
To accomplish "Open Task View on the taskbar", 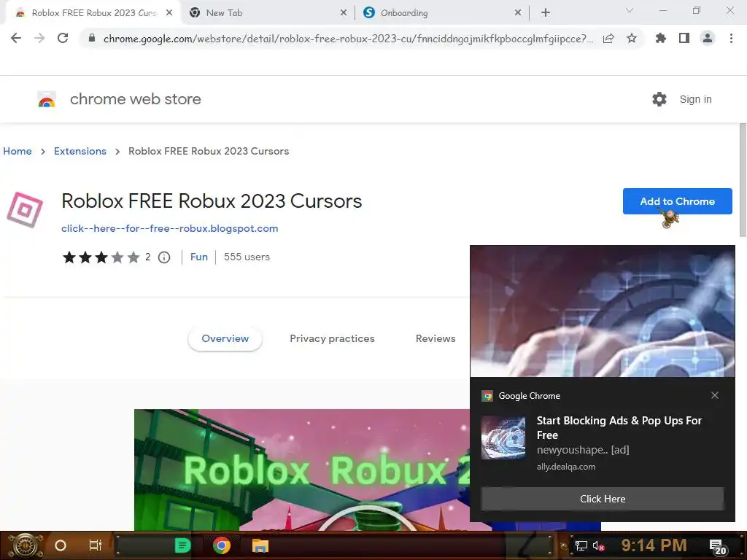I will tap(96, 545).
